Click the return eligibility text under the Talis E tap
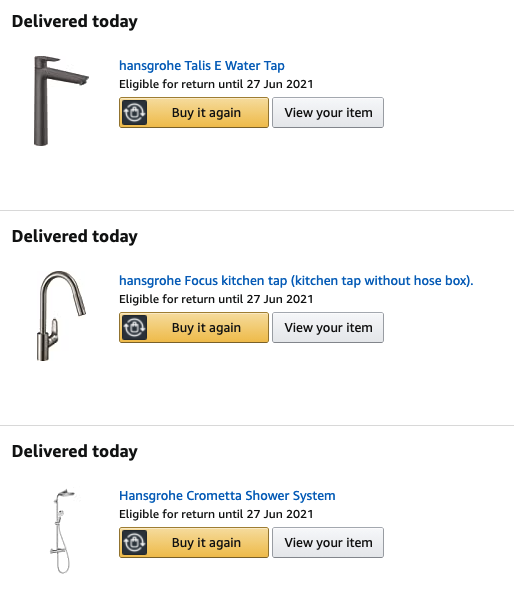Viewport: 514px width, 600px height. pos(216,84)
